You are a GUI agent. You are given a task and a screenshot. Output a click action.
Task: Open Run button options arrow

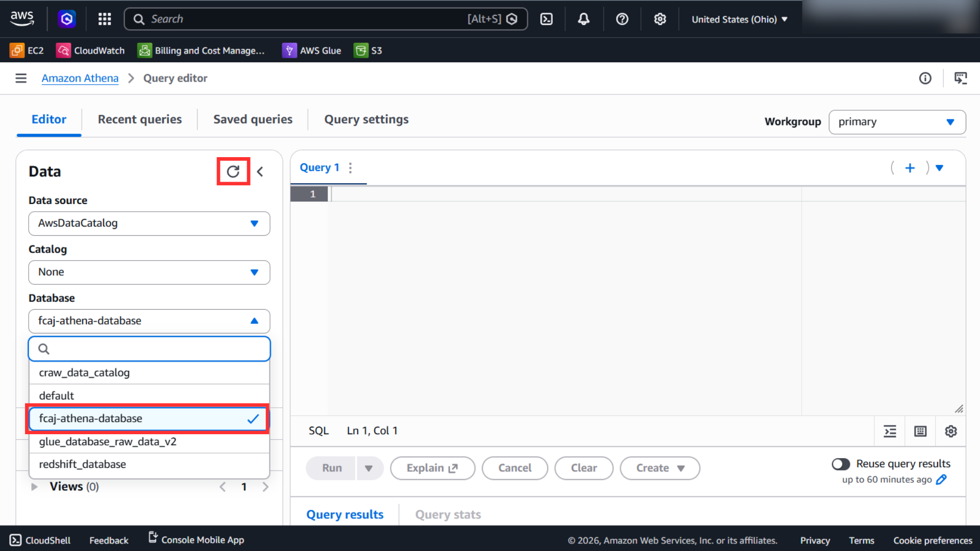pos(369,468)
